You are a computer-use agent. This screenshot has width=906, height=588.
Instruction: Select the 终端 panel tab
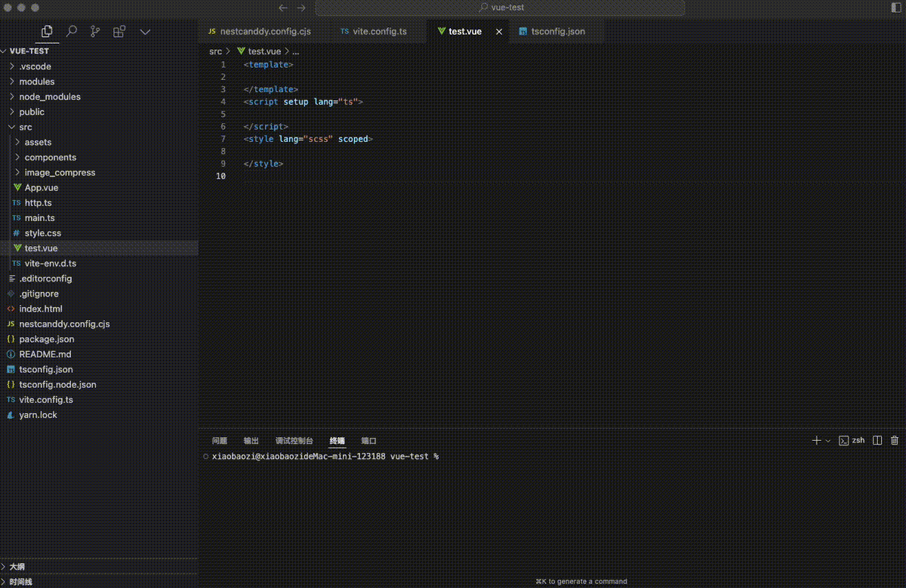point(337,441)
